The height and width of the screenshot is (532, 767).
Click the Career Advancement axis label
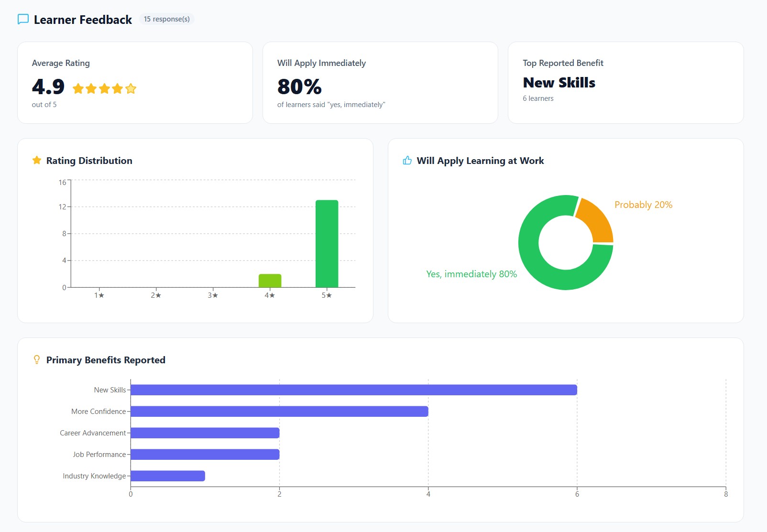(92, 433)
